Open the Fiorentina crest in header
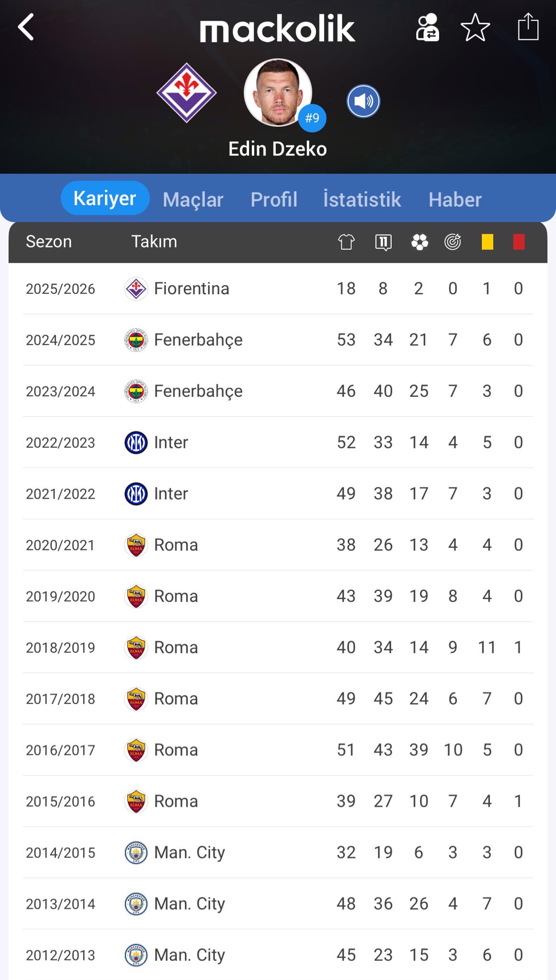The width and height of the screenshot is (556, 980). [187, 93]
